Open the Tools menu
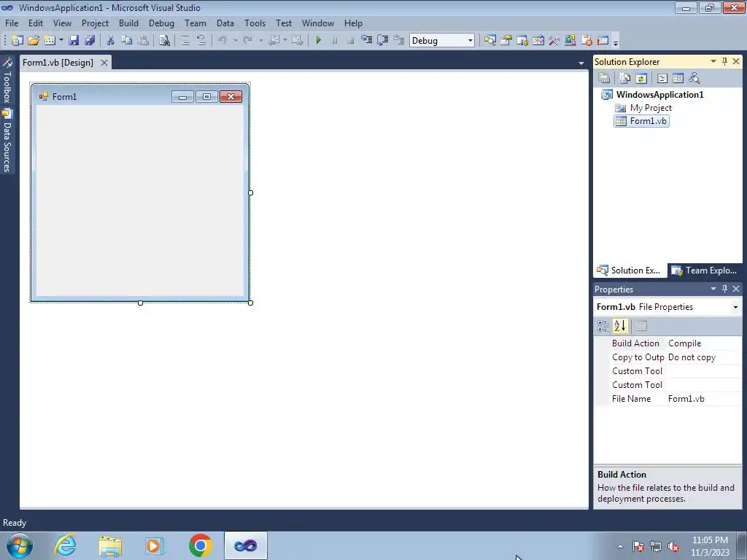Viewport: 747px width, 560px height. point(255,23)
